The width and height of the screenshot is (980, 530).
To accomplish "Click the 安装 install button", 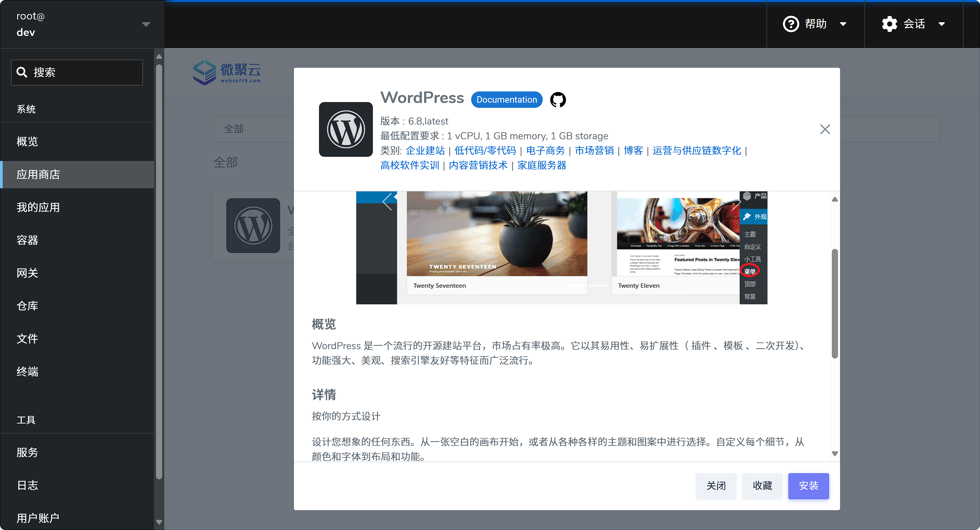I will click(x=809, y=486).
